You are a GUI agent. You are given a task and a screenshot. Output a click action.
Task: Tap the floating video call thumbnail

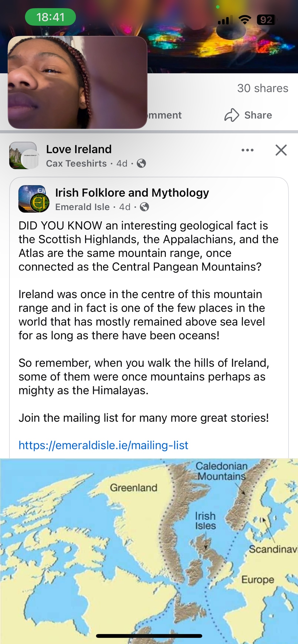[x=77, y=82]
